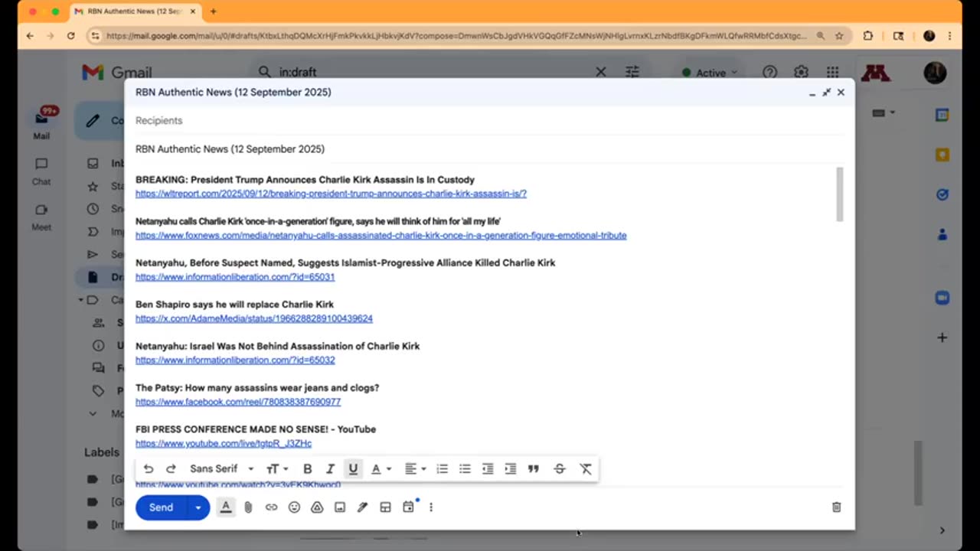Insert files using Google Drive
The image size is (980, 551).
(x=317, y=507)
